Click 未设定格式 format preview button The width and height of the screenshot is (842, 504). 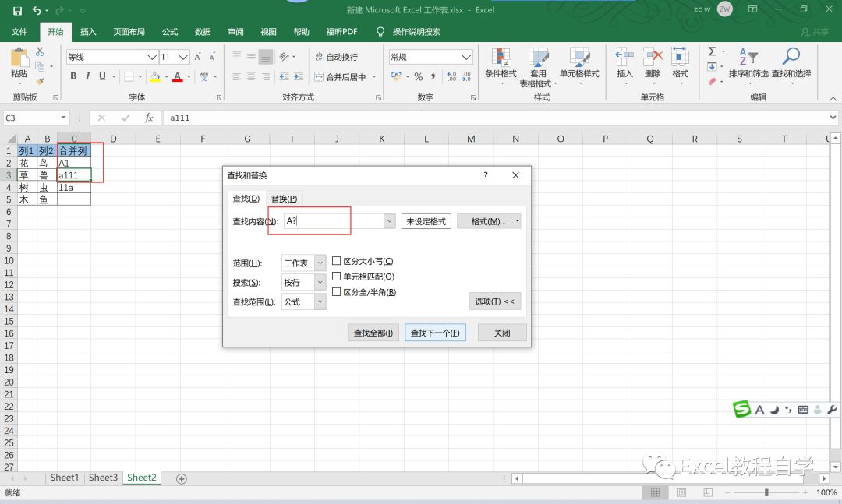pyautogui.click(x=426, y=221)
